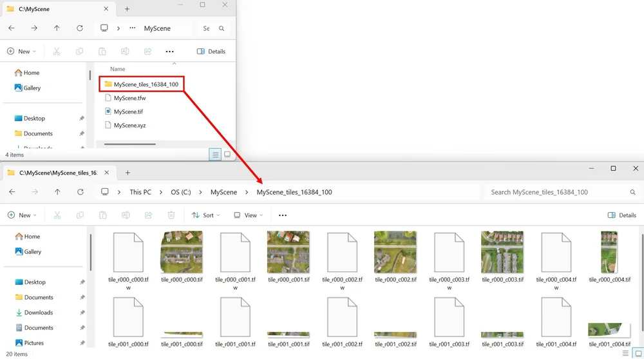Click This PC in the breadcrumb path

coord(140,192)
